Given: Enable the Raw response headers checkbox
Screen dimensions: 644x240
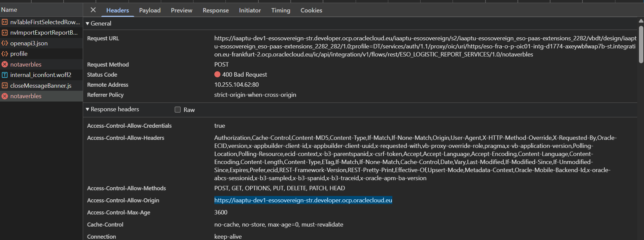Looking at the screenshot, I should coord(178,110).
